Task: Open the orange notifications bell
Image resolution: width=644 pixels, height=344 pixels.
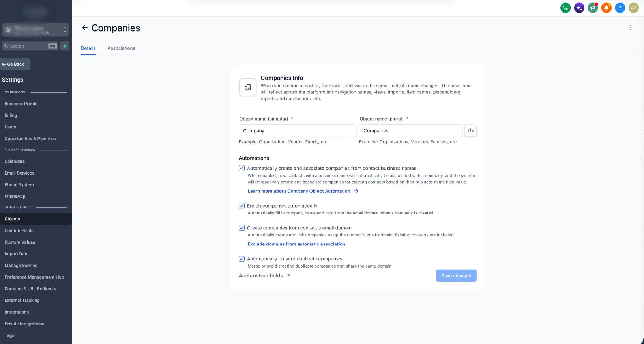Action: point(606,7)
